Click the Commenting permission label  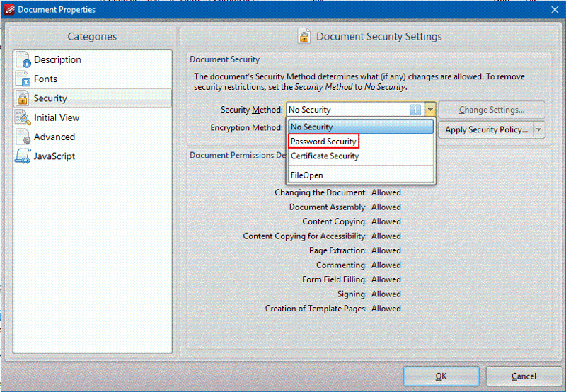(342, 265)
